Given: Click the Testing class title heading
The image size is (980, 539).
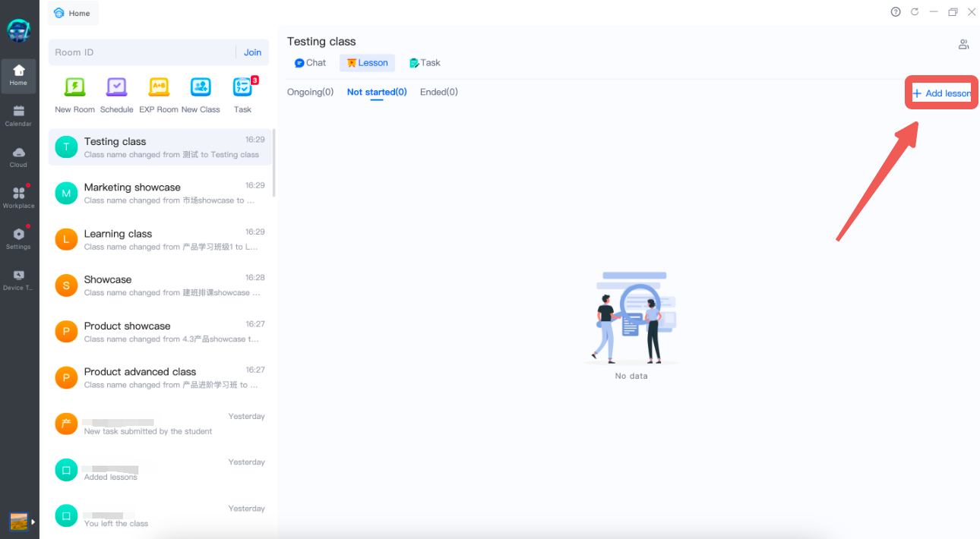Looking at the screenshot, I should (x=321, y=41).
